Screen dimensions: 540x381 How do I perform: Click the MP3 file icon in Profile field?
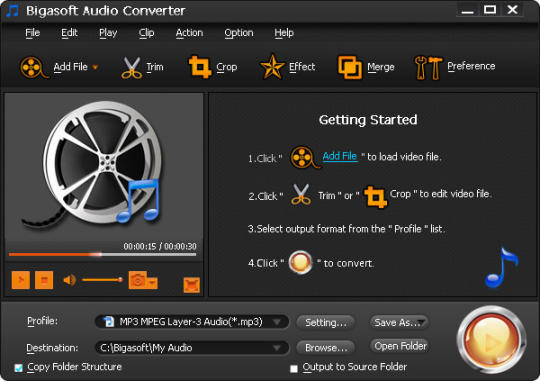pos(108,321)
